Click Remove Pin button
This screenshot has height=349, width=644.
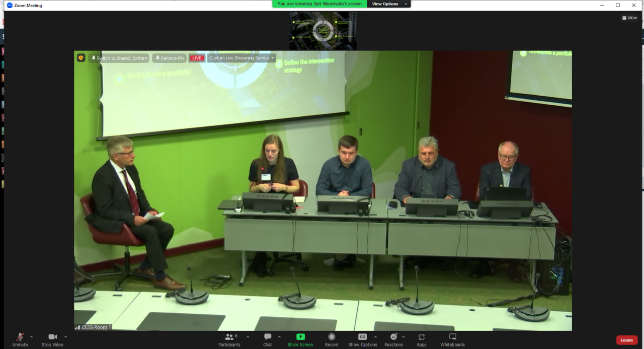point(170,58)
